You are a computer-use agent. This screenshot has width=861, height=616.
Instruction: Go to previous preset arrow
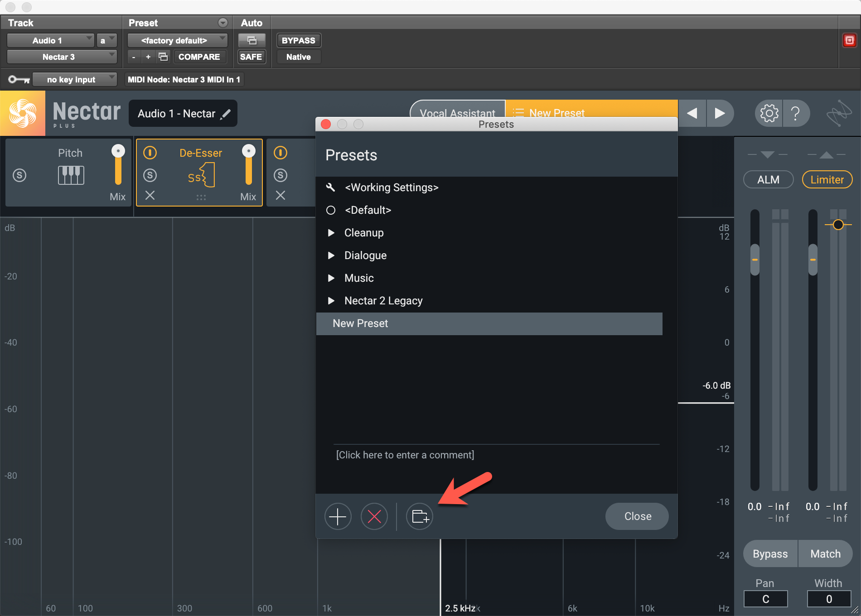pyautogui.click(x=692, y=113)
